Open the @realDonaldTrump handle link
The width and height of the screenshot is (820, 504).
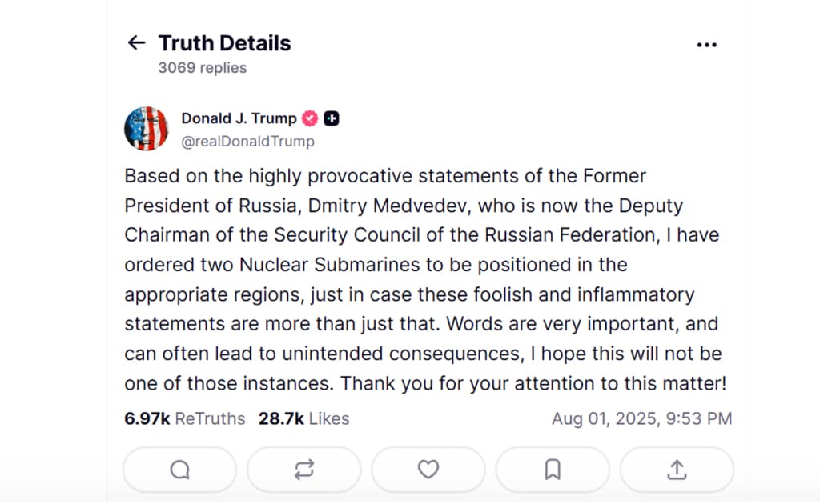(248, 142)
